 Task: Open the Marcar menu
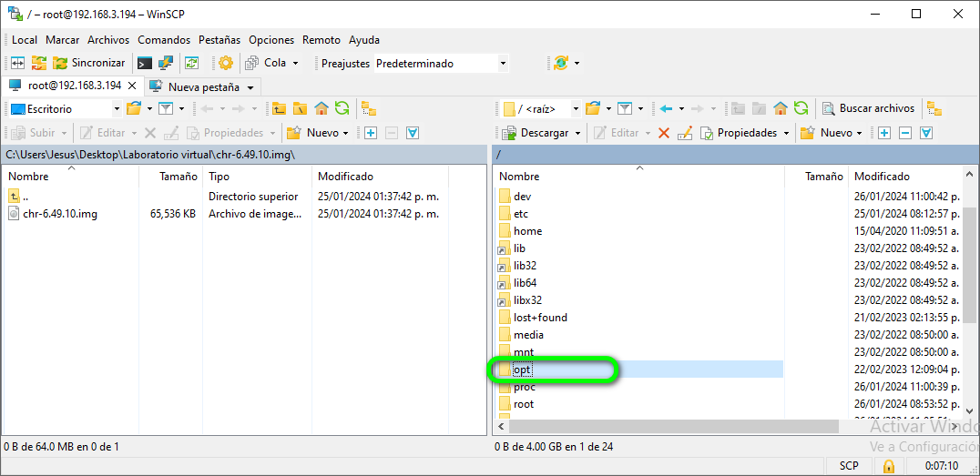(63, 40)
